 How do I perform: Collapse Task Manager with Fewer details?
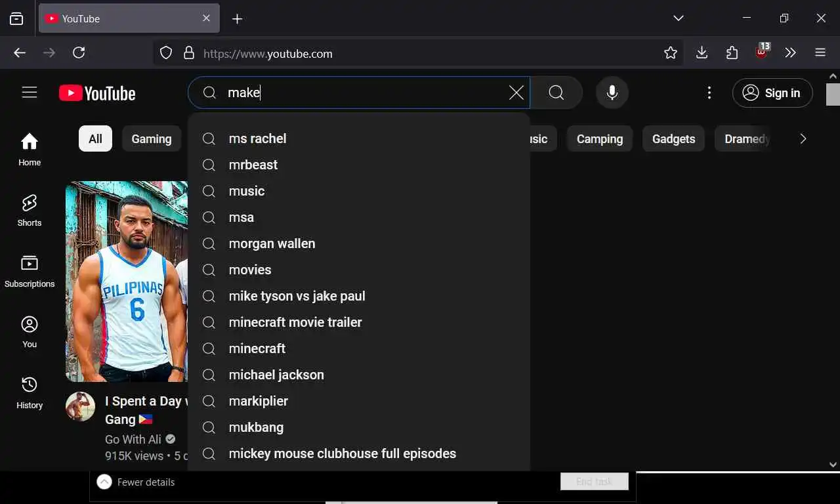[136, 482]
